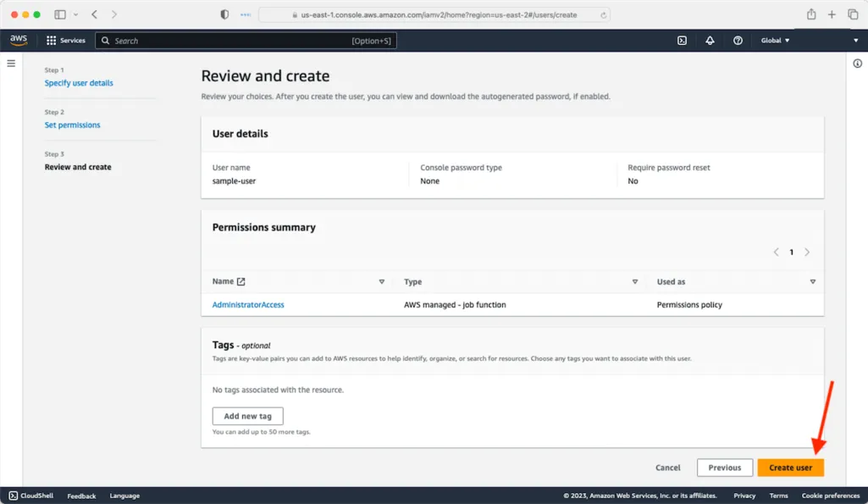The image size is (868, 504).
Task: Open the account menu at top right
Action: pos(855,40)
